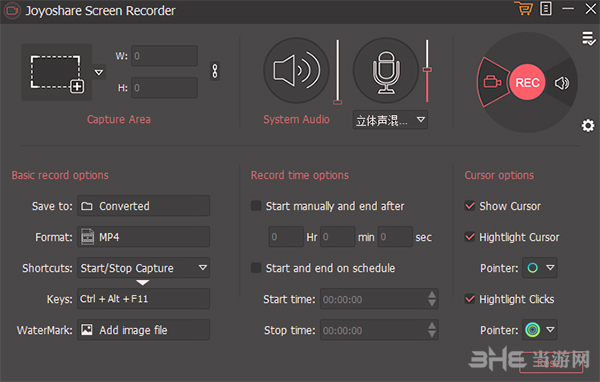Image resolution: width=600 pixels, height=382 pixels.
Task: Decrease Stop time with down arrow
Action: click(432, 335)
